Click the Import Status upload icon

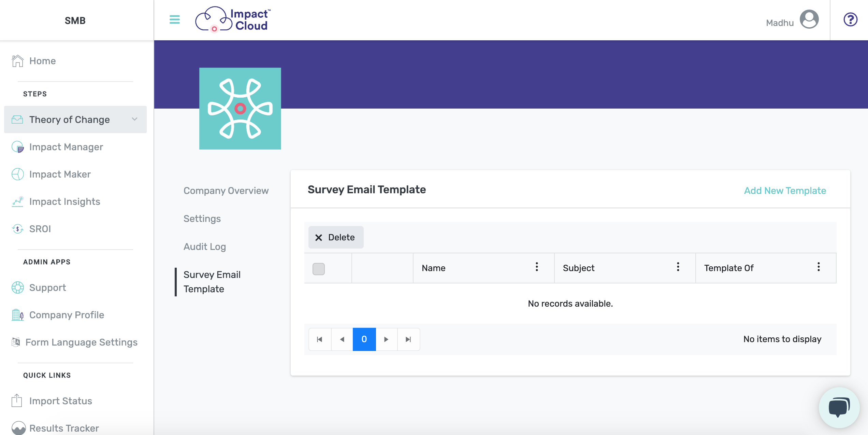pyautogui.click(x=17, y=401)
